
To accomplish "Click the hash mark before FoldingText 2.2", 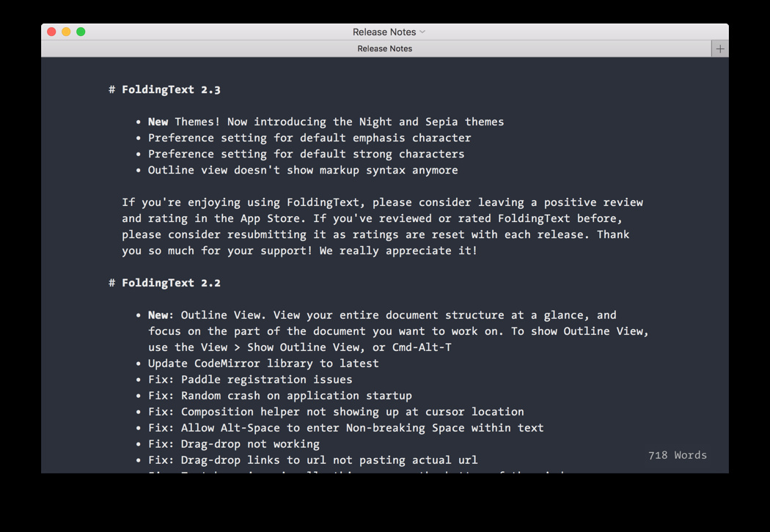I will tap(112, 283).
